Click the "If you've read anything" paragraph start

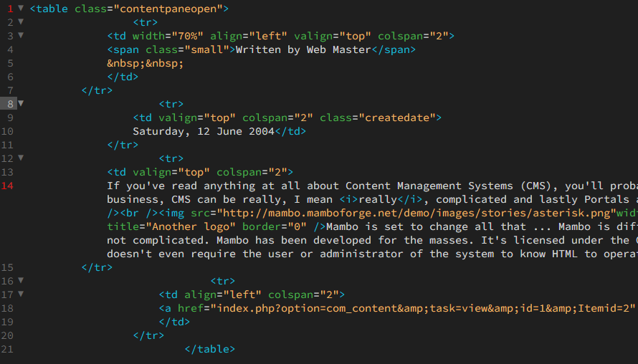(x=181, y=186)
